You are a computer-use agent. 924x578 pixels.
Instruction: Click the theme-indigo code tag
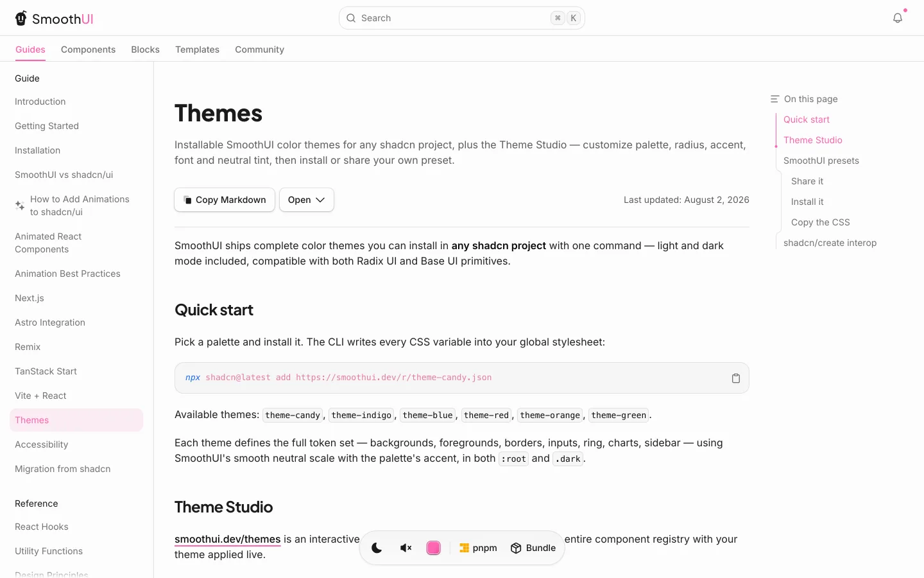pyautogui.click(x=361, y=416)
